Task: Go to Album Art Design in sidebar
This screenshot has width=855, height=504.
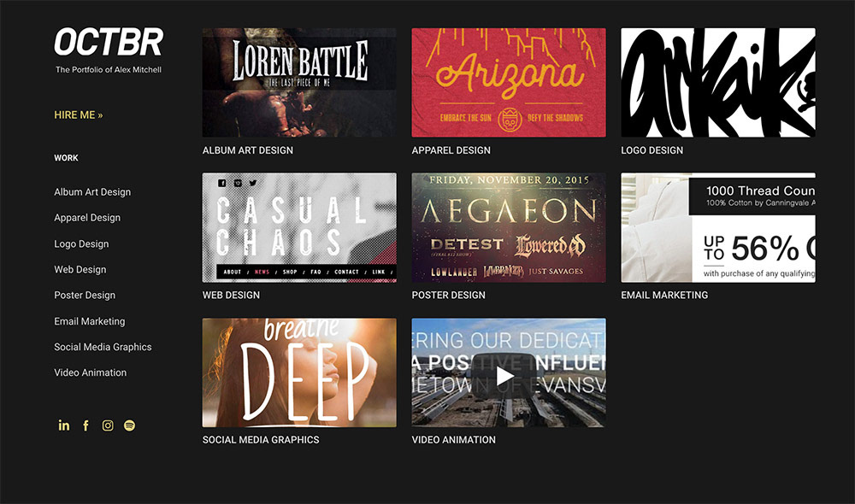Action: 92,192
